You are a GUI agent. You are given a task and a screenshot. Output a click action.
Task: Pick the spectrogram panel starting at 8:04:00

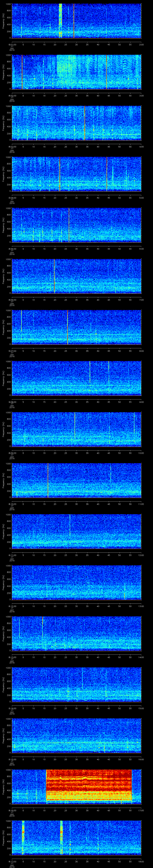77,174
